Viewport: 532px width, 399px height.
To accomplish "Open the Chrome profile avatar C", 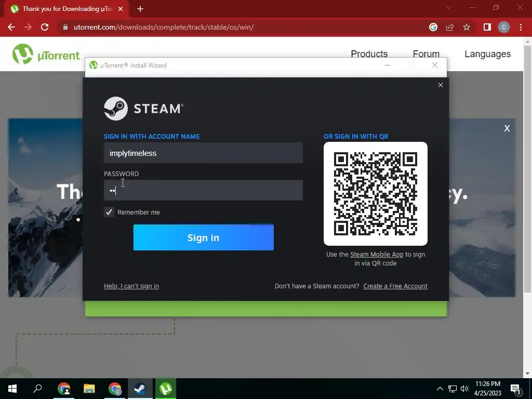I will point(504,27).
